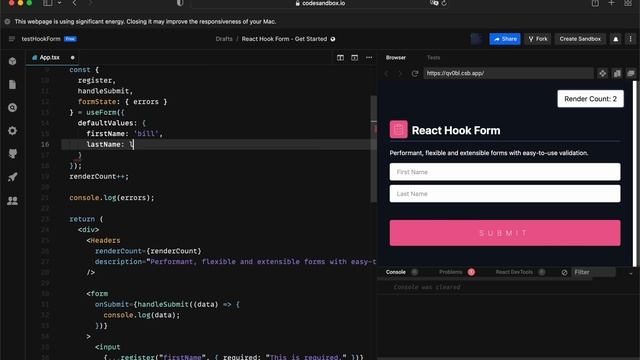Click the split editor layout icon
This screenshot has height=360, width=640.
(x=340, y=58)
